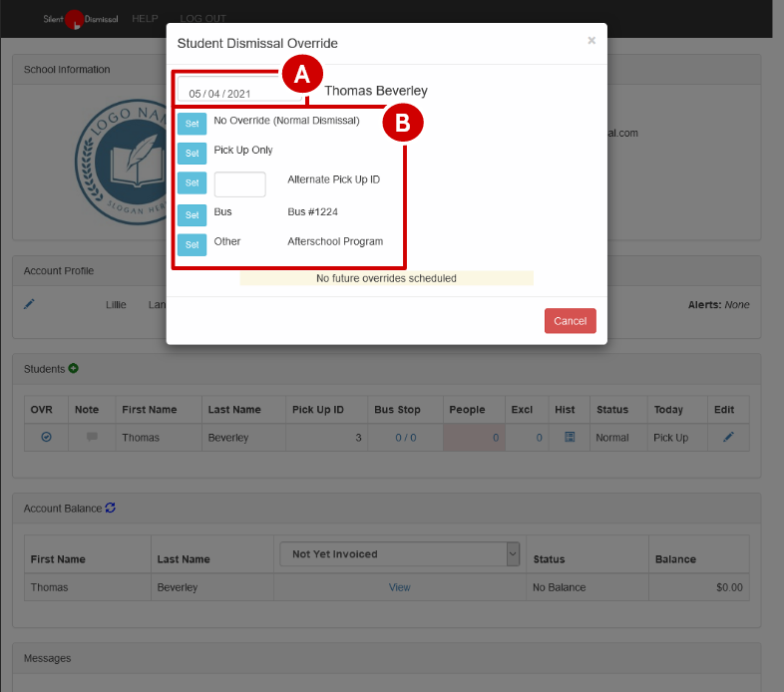784x692 pixels.
Task: Click the red Cancel button
Action: [x=570, y=321]
